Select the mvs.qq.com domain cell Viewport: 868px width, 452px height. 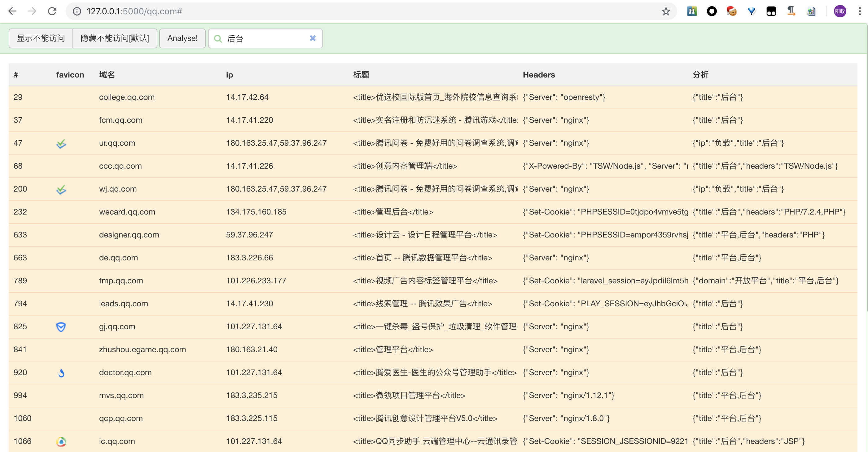point(121,396)
